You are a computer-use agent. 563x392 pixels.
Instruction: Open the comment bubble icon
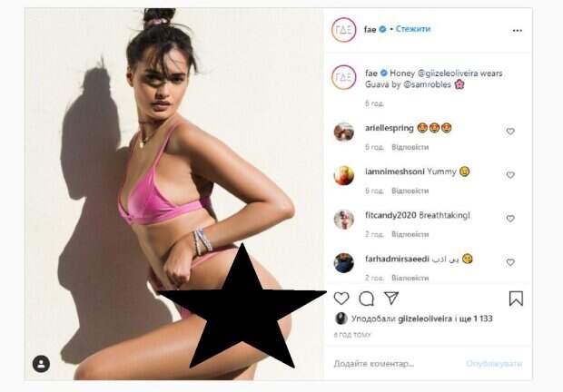tap(366, 299)
